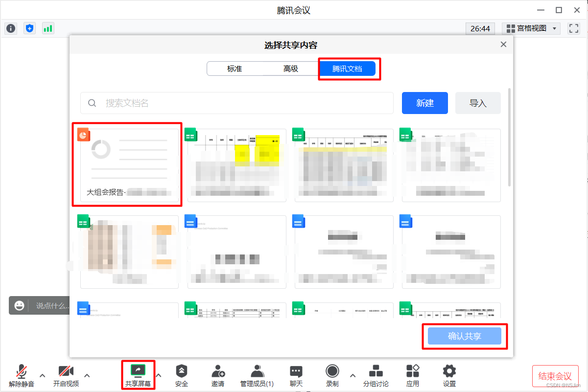Image resolution: width=588 pixels, height=392 pixels.
Task: Open the blue security shield indicator
Action: pos(30,28)
